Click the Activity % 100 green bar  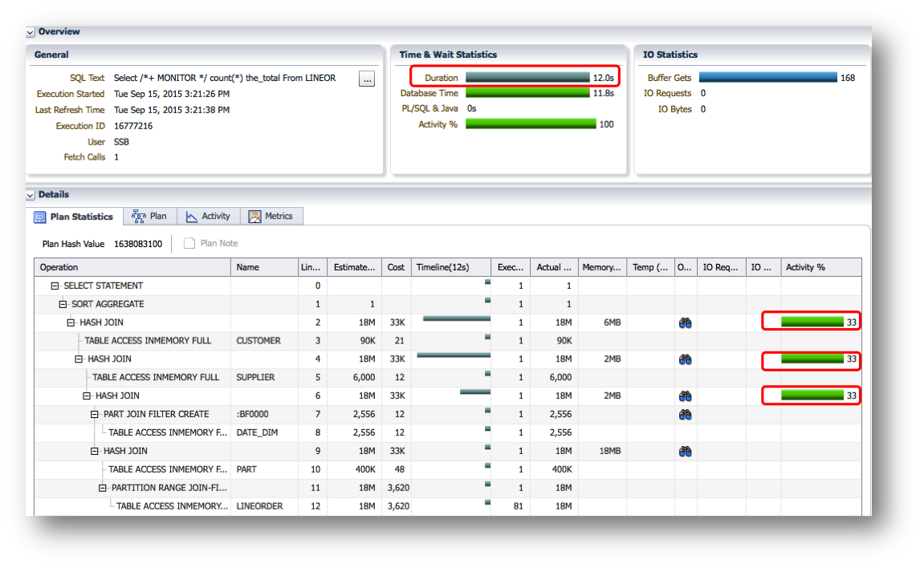coord(531,124)
